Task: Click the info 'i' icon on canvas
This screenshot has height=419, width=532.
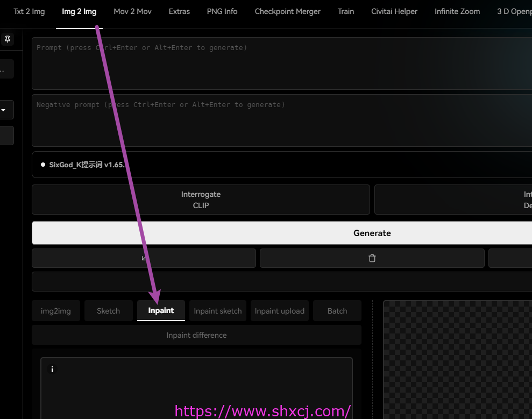Action: [x=52, y=370]
